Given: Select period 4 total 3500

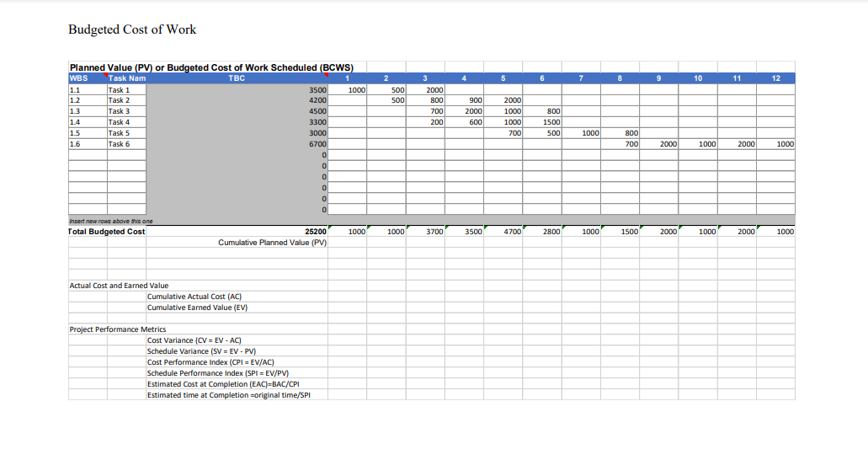Looking at the screenshot, I should (x=465, y=232).
